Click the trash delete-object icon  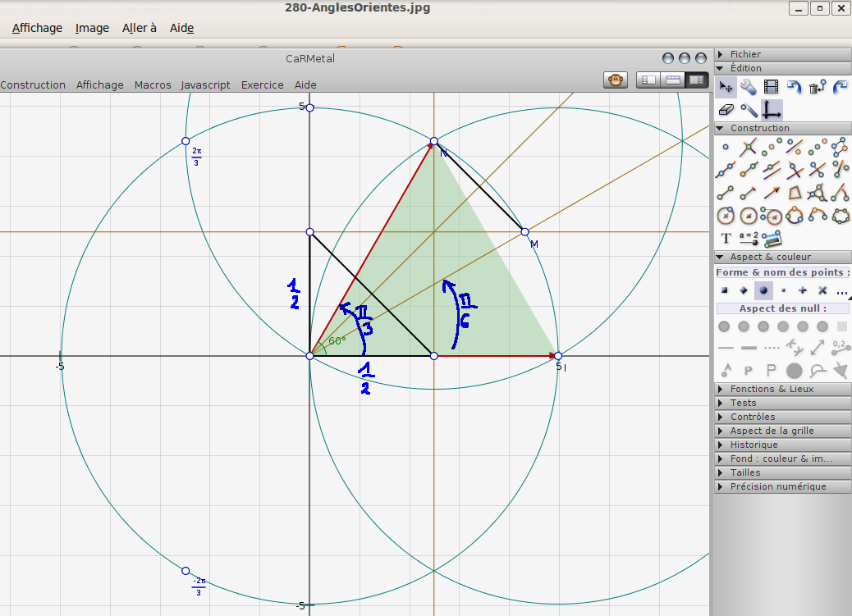tap(817, 86)
